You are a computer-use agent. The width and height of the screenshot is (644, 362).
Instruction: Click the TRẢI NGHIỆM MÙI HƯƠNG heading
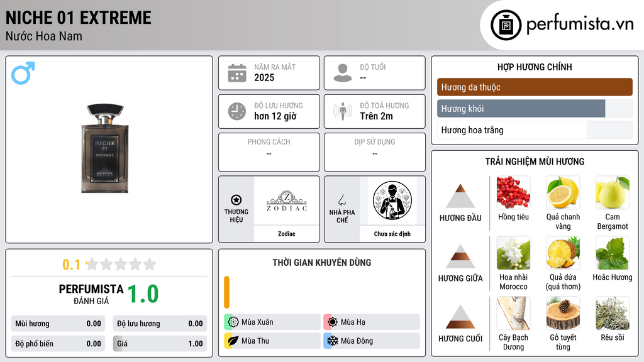click(535, 162)
